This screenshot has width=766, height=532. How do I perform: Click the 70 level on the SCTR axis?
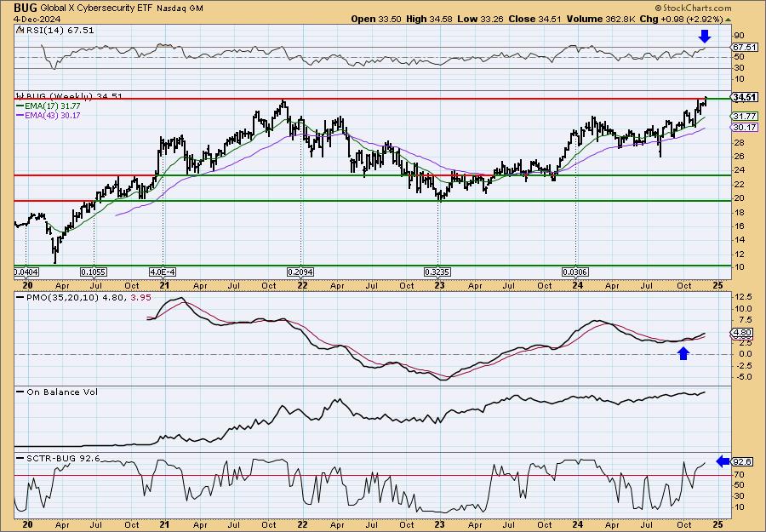(x=739, y=474)
